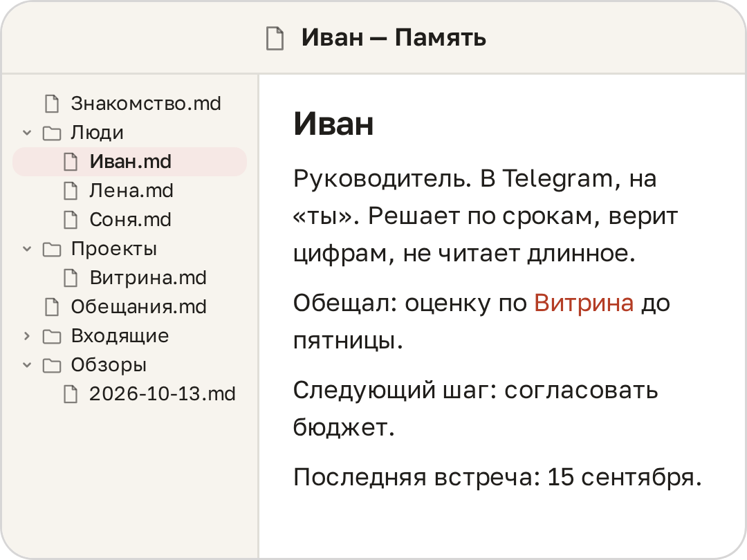Click the Иван heading in the note
The image size is (747, 560).
tap(333, 124)
